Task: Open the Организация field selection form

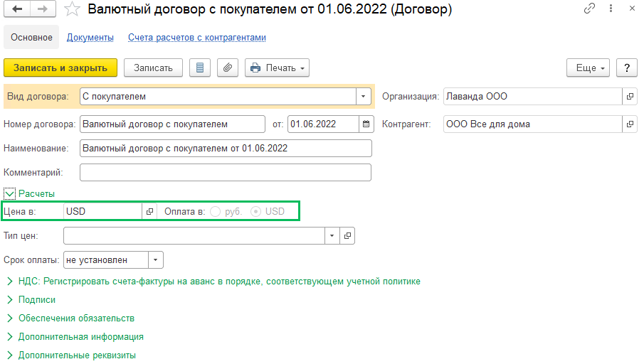Action: (x=629, y=96)
